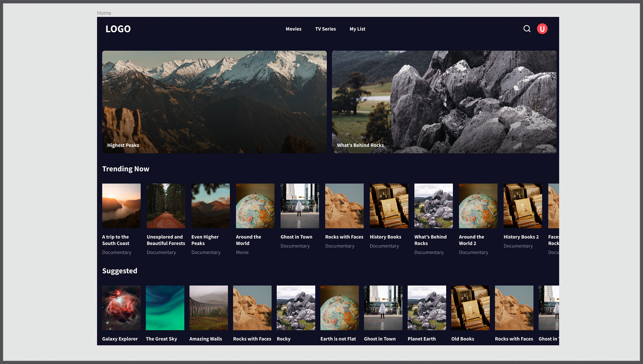
Task: Open the What's Behind Rocks featured banner
Action: pyautogui.click(x=444, y=101)
